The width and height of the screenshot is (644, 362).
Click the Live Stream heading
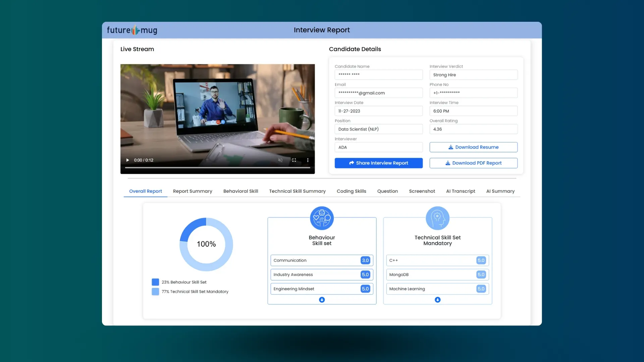137,49
